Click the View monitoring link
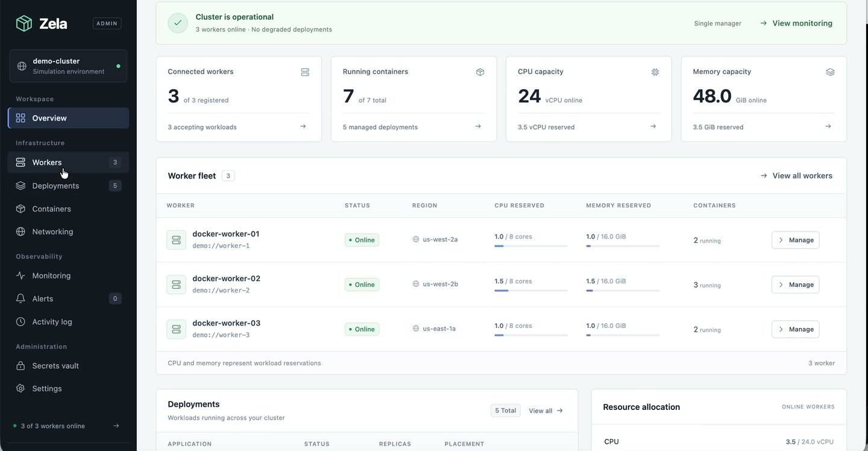The image size is (868, 451). click(x=796, y=23)
